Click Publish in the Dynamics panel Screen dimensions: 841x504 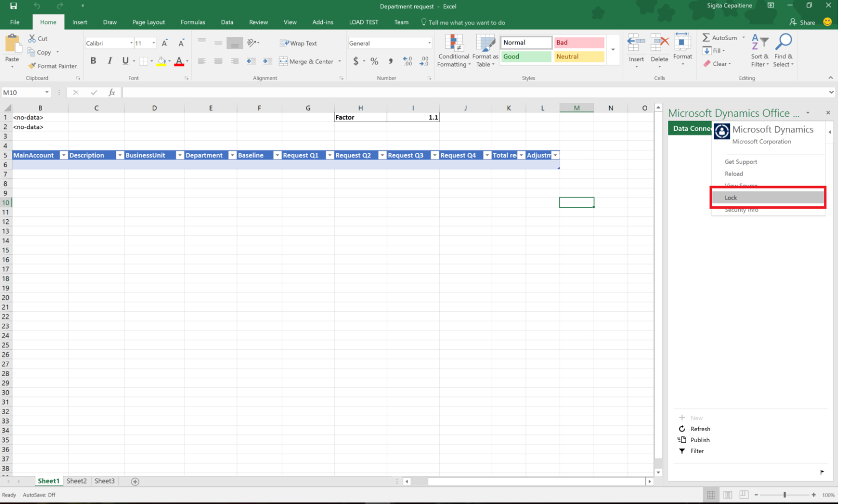(x=698, y=440)
